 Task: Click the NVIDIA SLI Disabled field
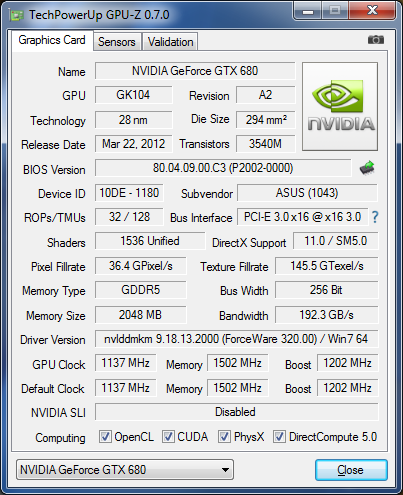237,412
